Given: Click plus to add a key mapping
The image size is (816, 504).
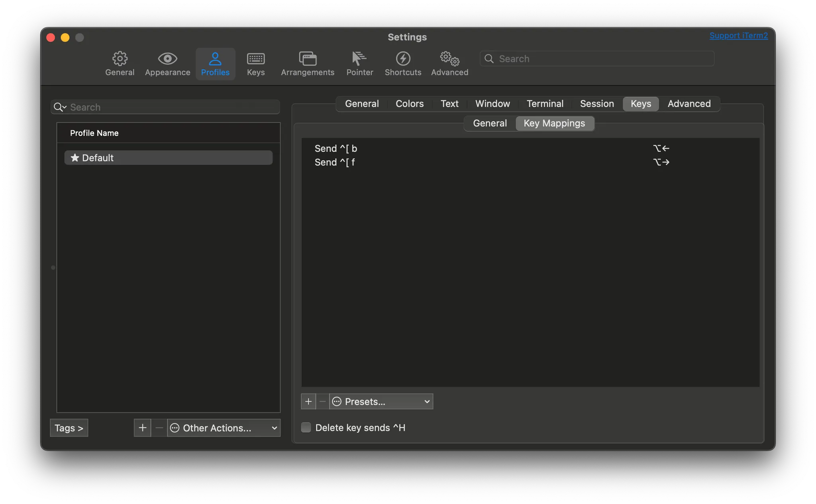Looking at the screenshot, I should [308, 402].
